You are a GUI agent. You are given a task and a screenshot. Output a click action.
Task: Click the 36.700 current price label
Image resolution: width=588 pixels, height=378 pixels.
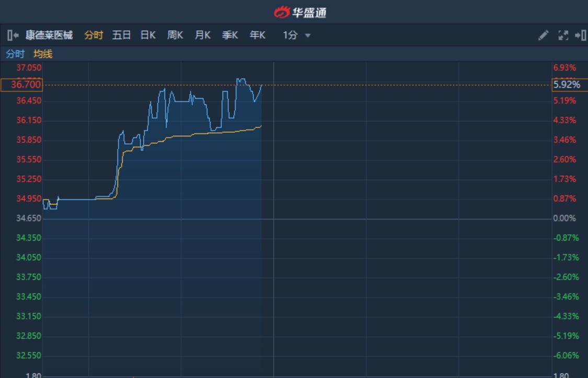21,85
